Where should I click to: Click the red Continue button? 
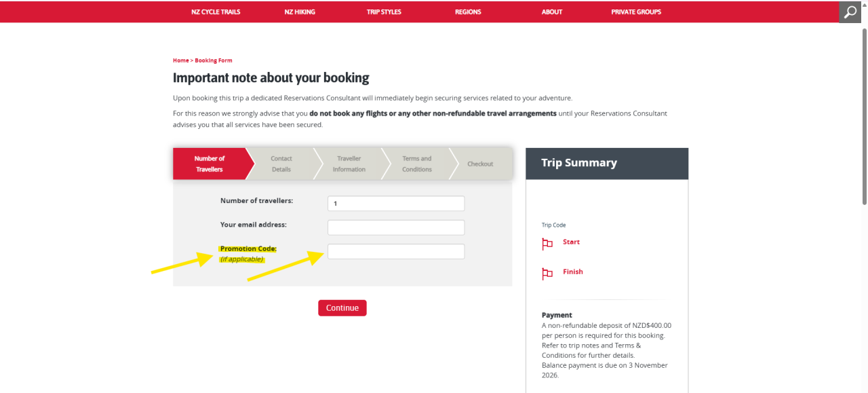[342, 308]
